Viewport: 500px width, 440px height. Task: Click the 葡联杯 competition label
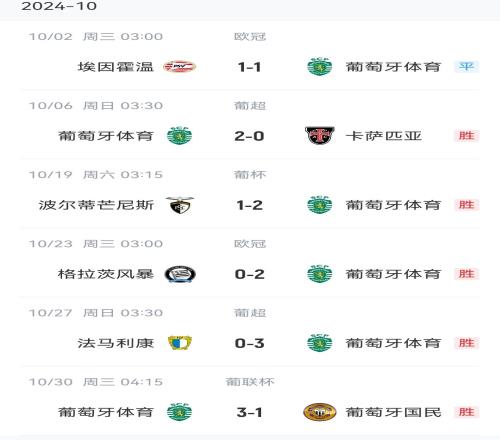[x=250, y=382]
